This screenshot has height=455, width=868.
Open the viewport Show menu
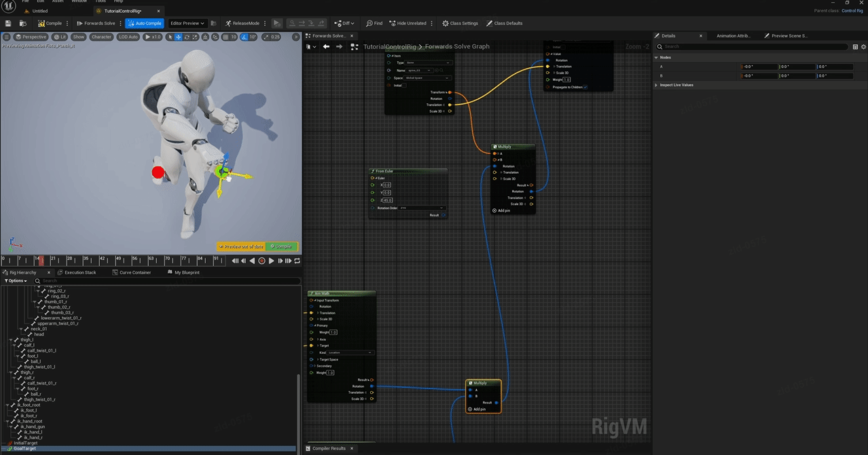click(79, 37)
